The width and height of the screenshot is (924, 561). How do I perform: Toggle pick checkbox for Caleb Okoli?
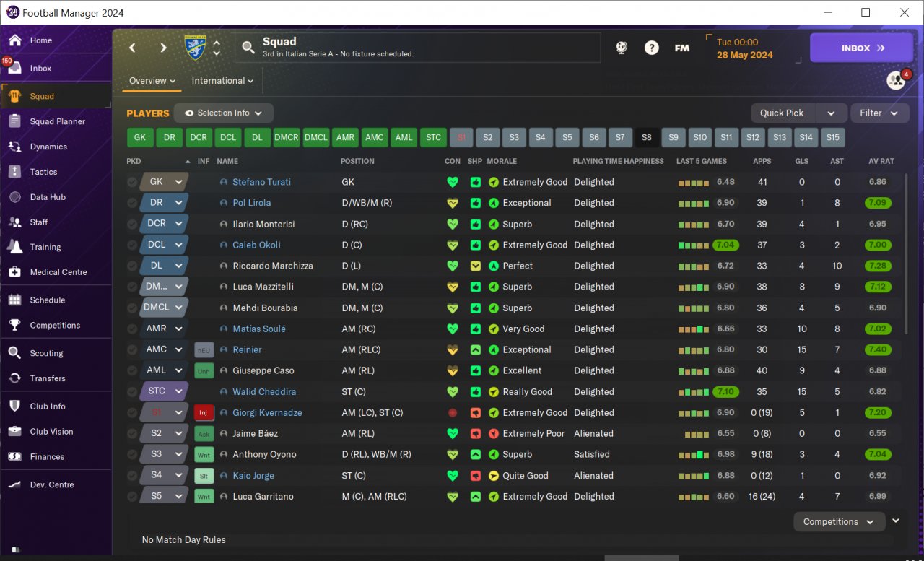[x=132, y=245]
